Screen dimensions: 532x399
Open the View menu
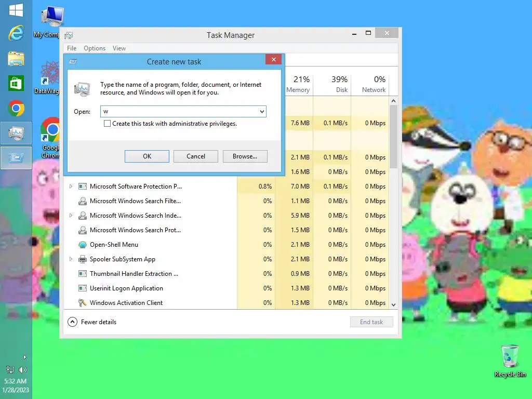point(119,48)
